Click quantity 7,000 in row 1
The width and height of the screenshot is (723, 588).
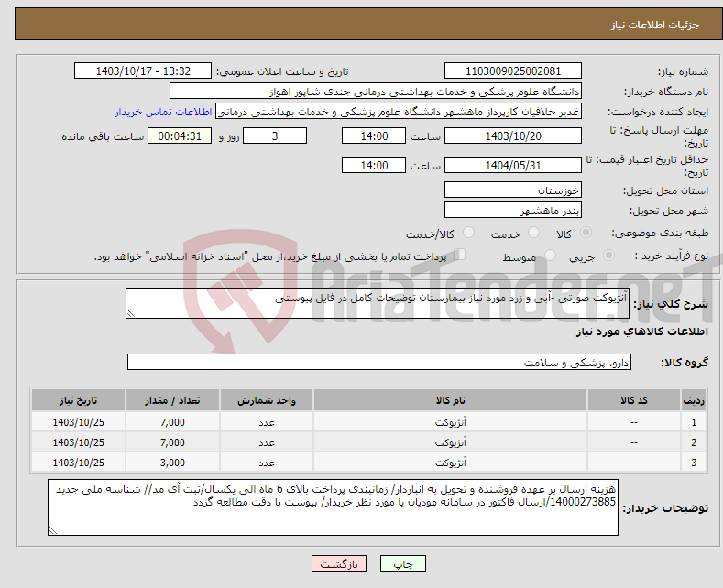(x=172, y=422)
